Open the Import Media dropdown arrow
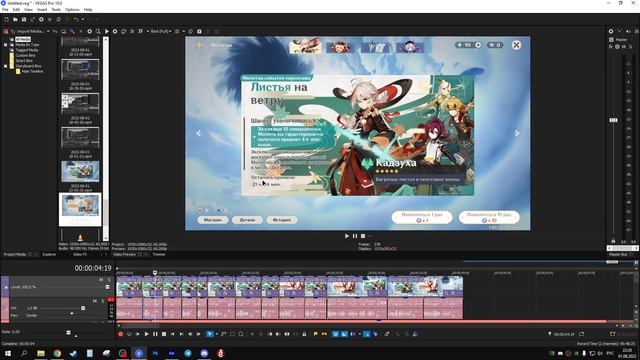The height and width of the screenshot is (360, 640). pos(48,31)
